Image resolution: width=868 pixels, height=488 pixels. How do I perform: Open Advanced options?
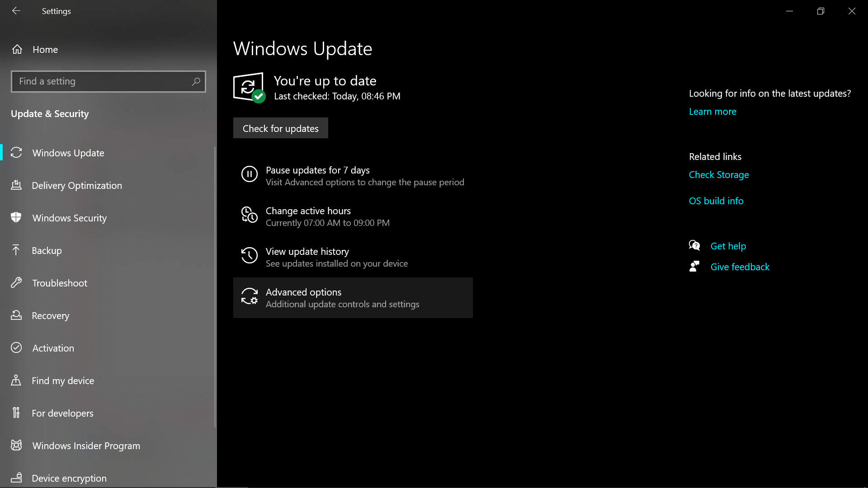(353, 298)
